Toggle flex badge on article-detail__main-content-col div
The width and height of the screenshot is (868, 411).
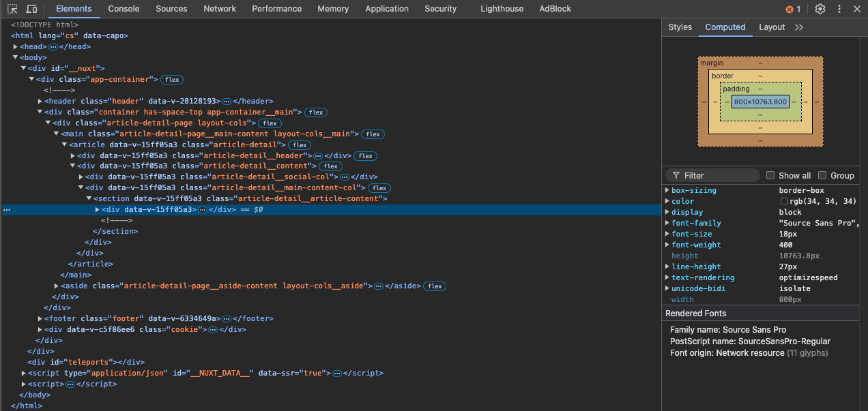click(x=379, y=188)
